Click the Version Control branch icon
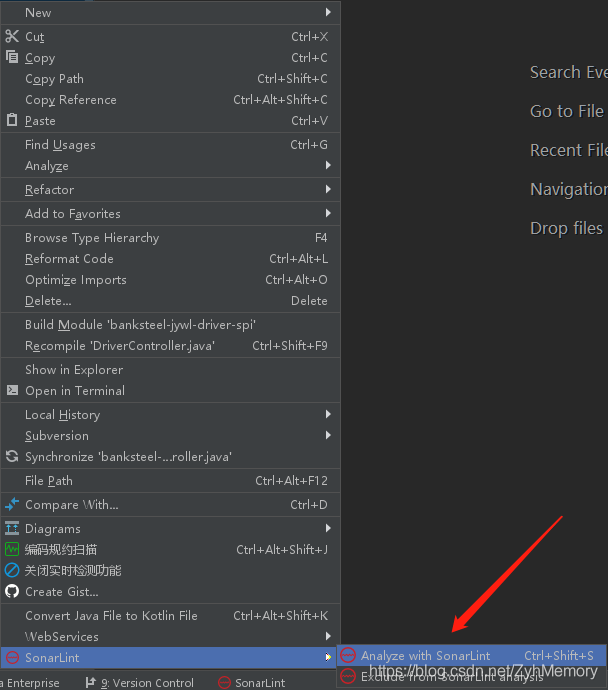The height and width of the screenshot is (690, 608). pyautogui.click(x=90, y=683)
